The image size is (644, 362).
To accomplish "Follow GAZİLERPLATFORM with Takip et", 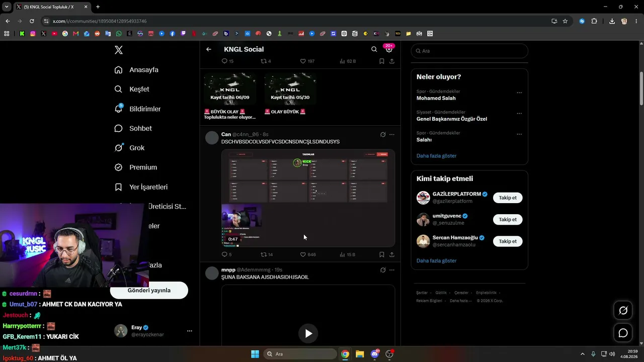I will click(x=508, y=198).
